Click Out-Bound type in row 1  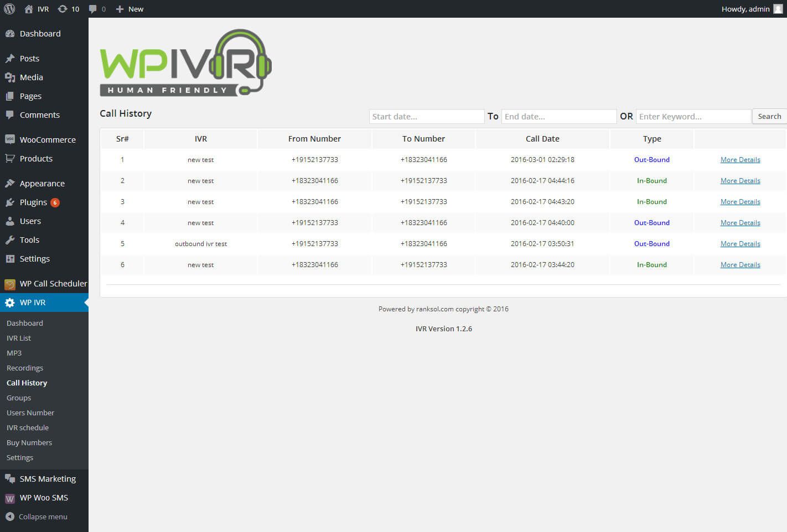[x=652, y=160]
